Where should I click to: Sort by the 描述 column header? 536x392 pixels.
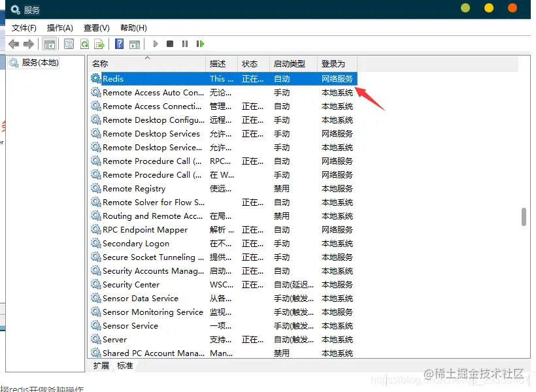(x=222, y=64)
